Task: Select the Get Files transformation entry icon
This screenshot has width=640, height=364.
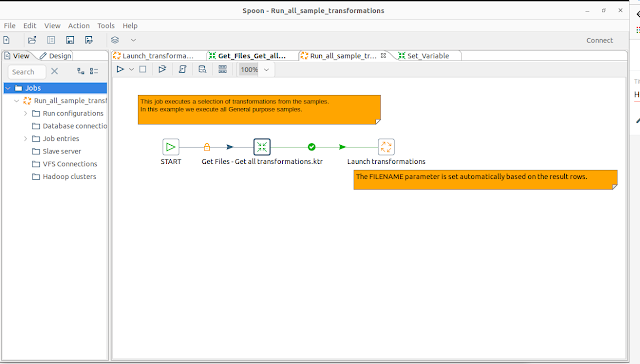Action: click(x=262, y=147)
